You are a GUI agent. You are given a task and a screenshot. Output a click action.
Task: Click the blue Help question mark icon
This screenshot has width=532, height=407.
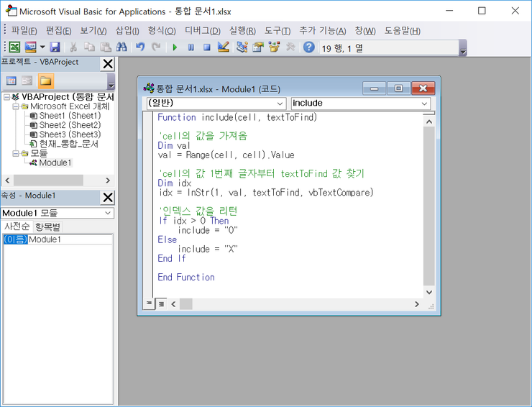tap(308, 47)
